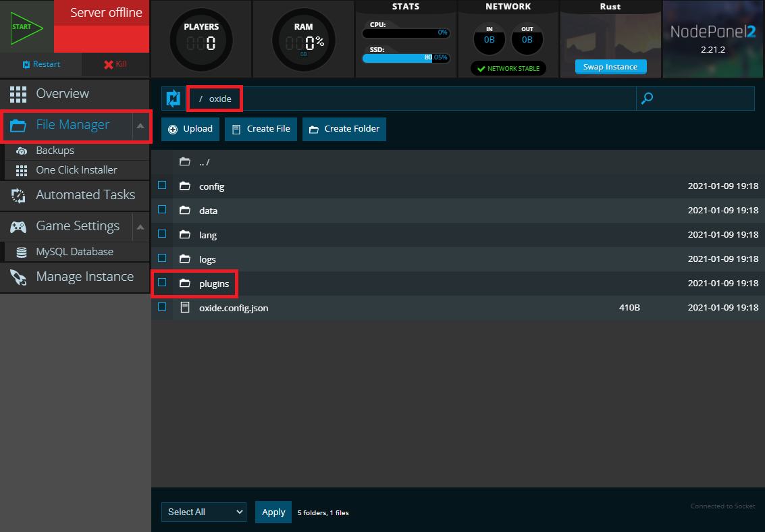Click the Backups camera icon
Screen dimensions: 765x532
[x=22, y=151]
